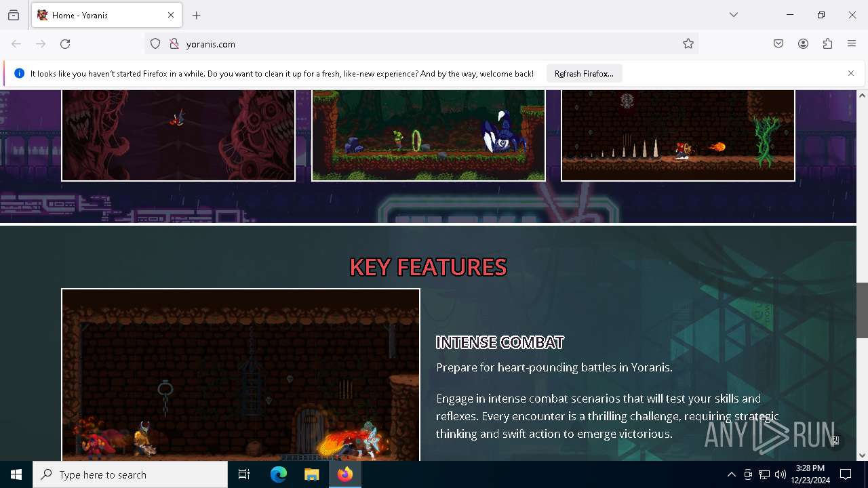The height and width of the screenshot is (488, 868).
Task: Click the Meet Now tray icon
Action: click(x=748, y=474)
